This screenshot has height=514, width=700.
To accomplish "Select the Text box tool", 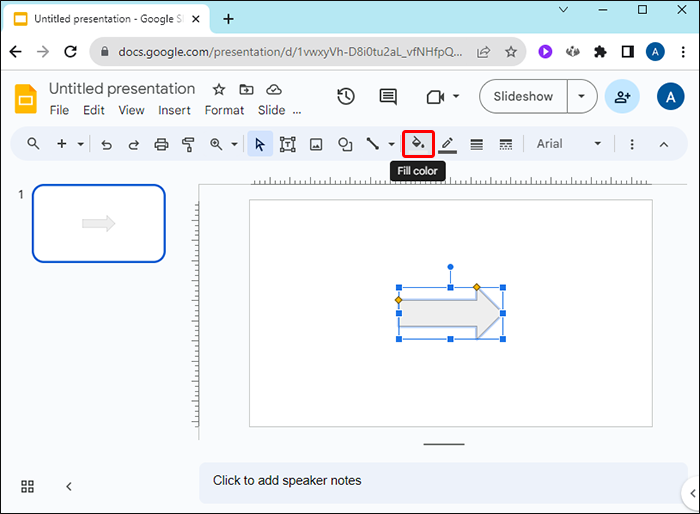I will 288,144.
